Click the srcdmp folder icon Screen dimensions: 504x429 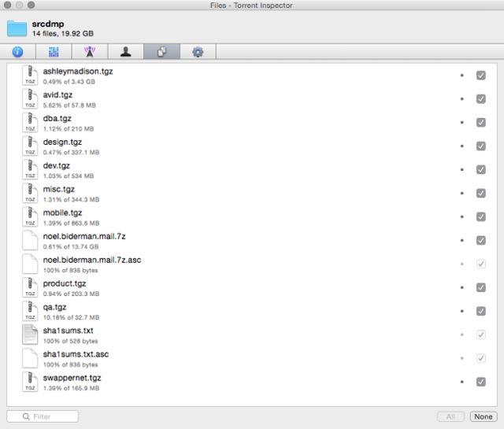(17, 28)
